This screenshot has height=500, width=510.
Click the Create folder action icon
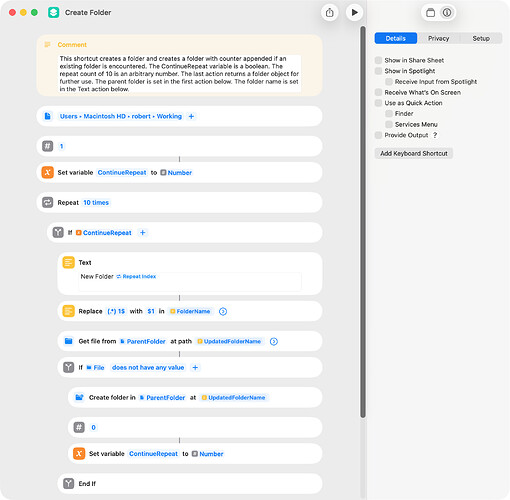pyautogui.click(x=79, y=397)
